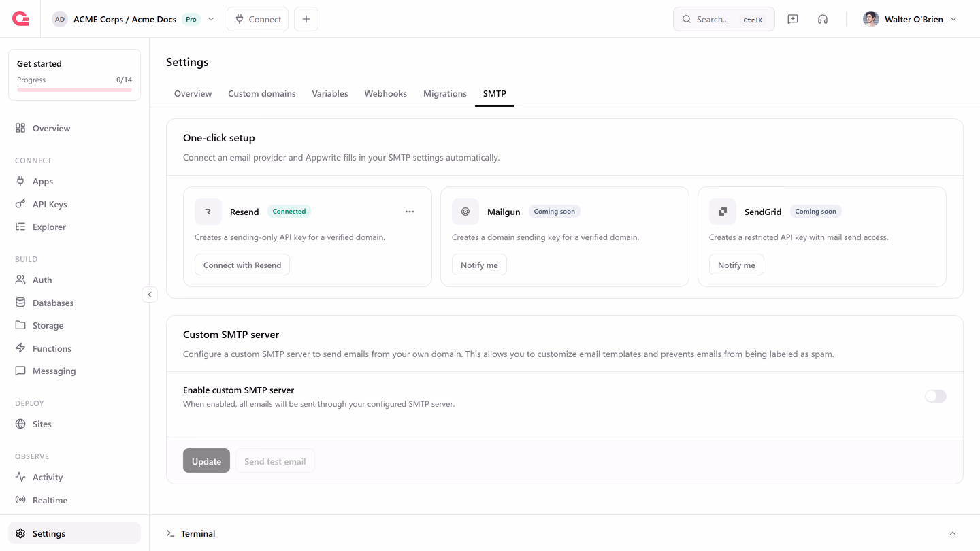The height and width of the screenshot is (551, 980).
Task: Click the Ctrl K shortcut hint
Action: coord(753,20)
